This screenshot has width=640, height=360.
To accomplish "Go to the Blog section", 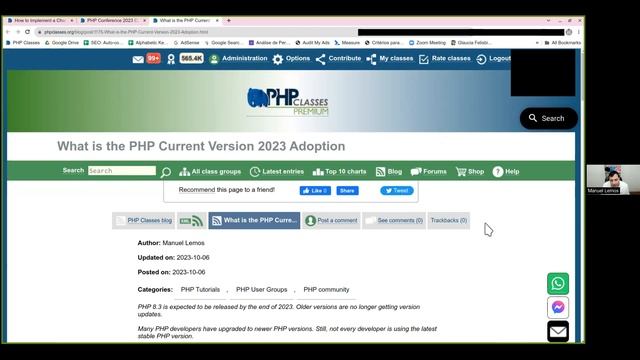I will 389,172.
